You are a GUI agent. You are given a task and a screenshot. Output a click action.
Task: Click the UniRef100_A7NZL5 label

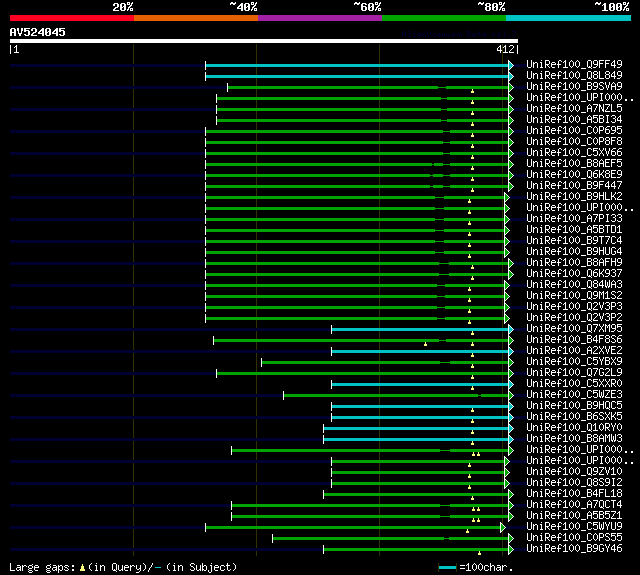click(x=574, y=109)
